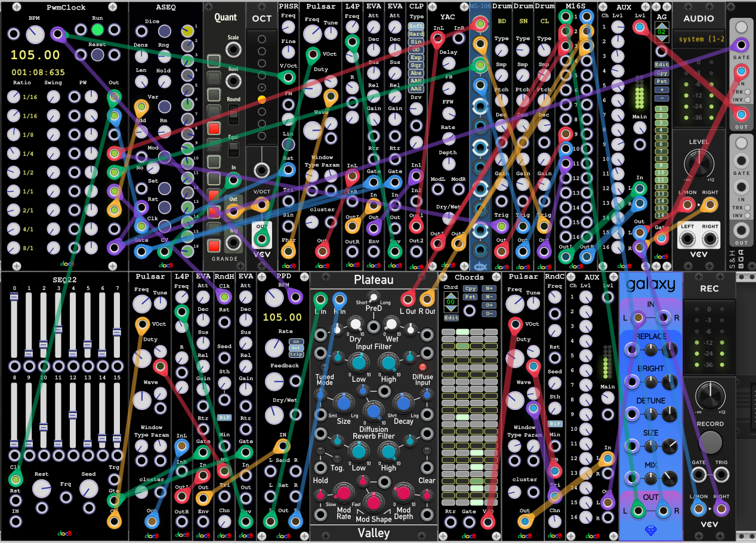Viewport: 756px width, 543px height.
Task: Toggle the upper INV switch on S&H
Action: [748, 100]
